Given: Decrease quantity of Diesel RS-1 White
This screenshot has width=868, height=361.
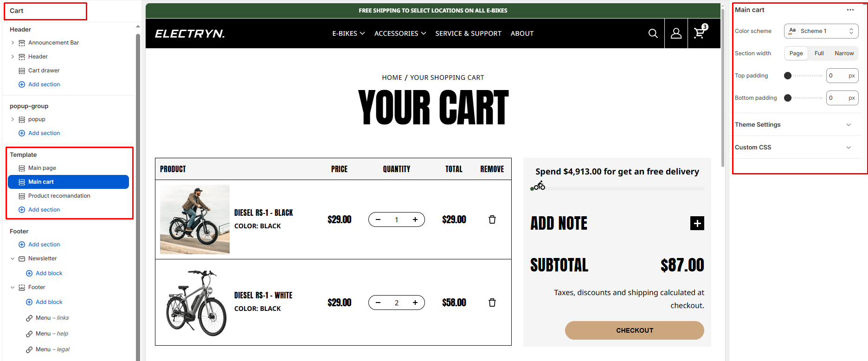Looking at the screenshot, I should pyautogui.click(x=378, y=303).
